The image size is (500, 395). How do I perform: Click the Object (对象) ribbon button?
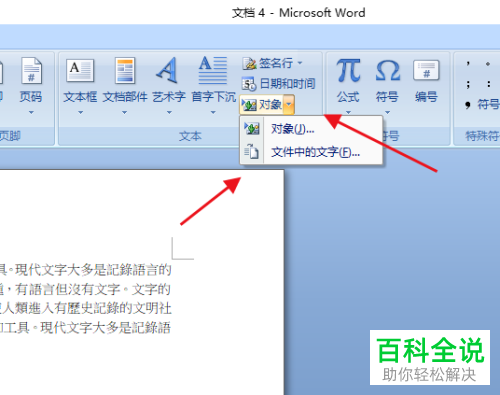262,105
